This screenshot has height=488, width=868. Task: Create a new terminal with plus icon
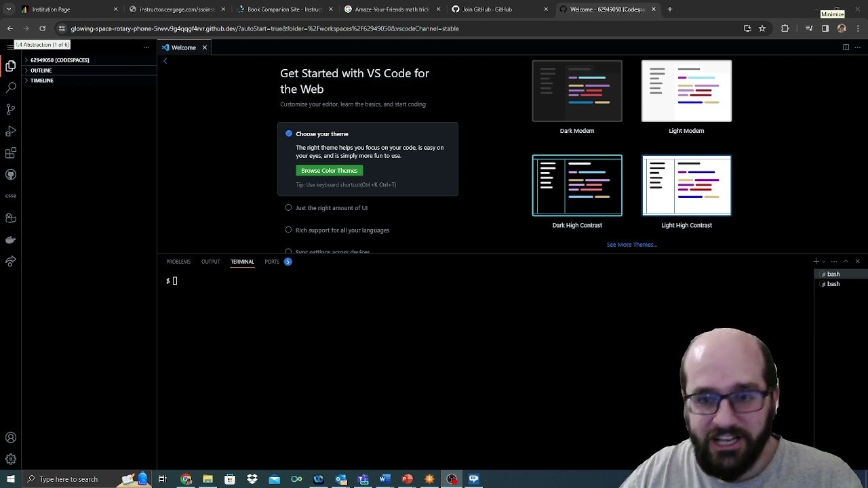pyautogui.click(x=816, y=262)
